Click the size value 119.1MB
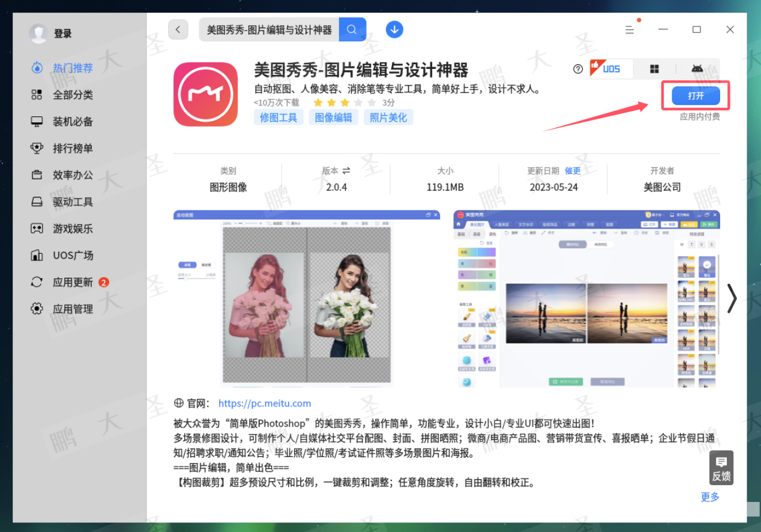 coord(445,187)
